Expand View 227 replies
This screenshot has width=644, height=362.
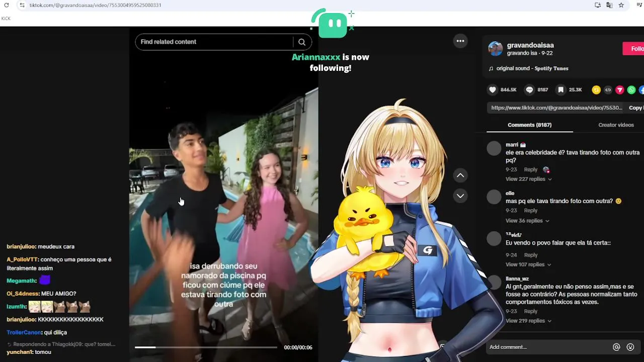tap(528, 179)
